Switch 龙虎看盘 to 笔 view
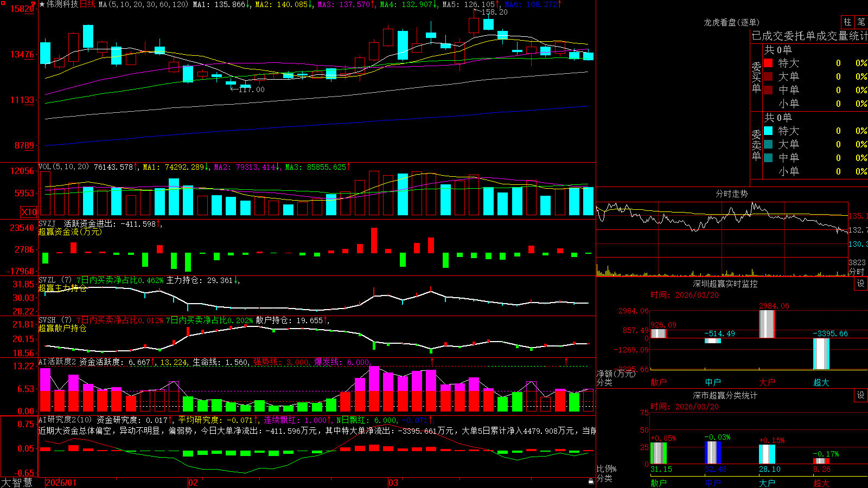The height and width of the screenshot is (488, 868). tap(861, 22)
